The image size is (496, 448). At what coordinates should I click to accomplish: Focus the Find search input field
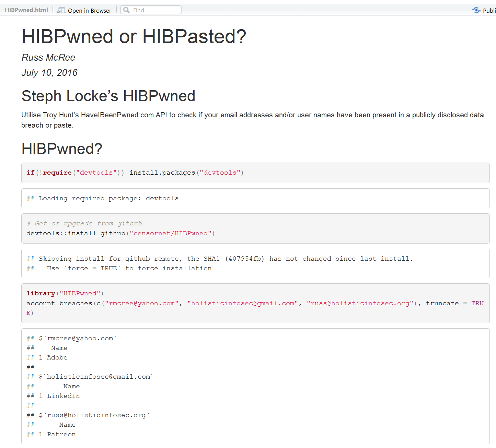[155, 10]
